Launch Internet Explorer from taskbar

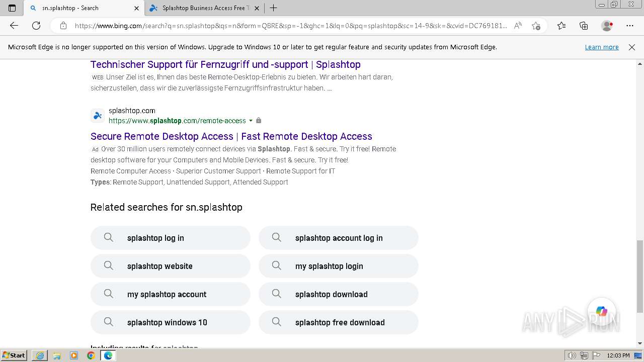click(40, 355)
